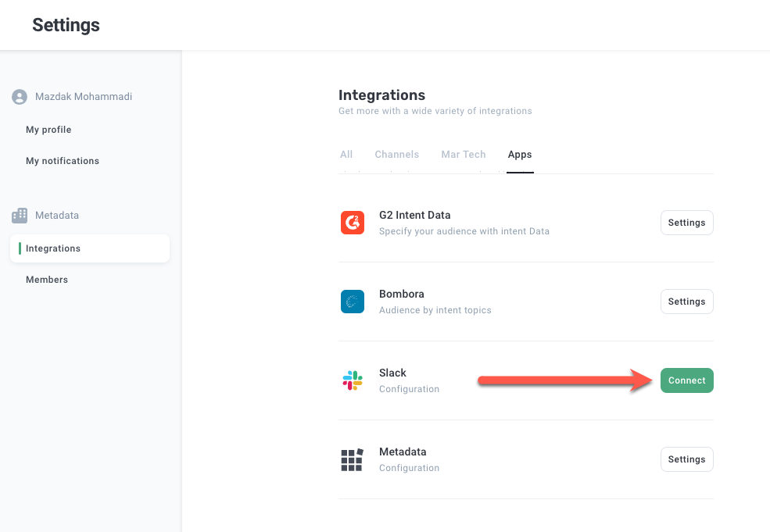Go to My profile
The height and width of the screenshot is (532, 770).
[48, 130]
